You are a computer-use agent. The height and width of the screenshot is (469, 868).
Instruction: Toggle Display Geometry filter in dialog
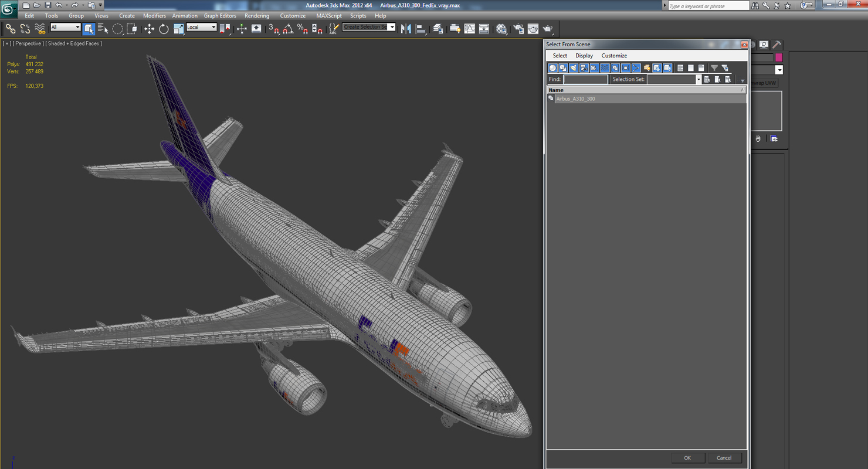pyautogui.click(x=552, y=68)
